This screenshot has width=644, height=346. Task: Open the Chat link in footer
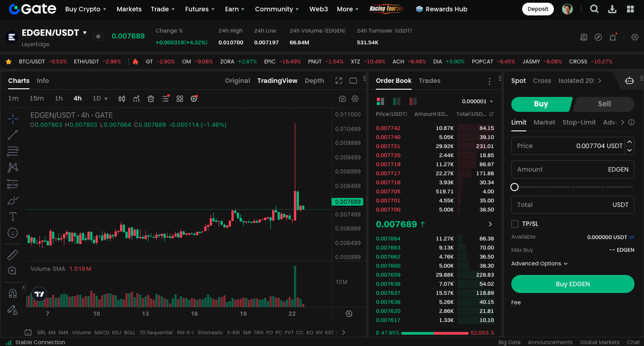pos(633,342)
